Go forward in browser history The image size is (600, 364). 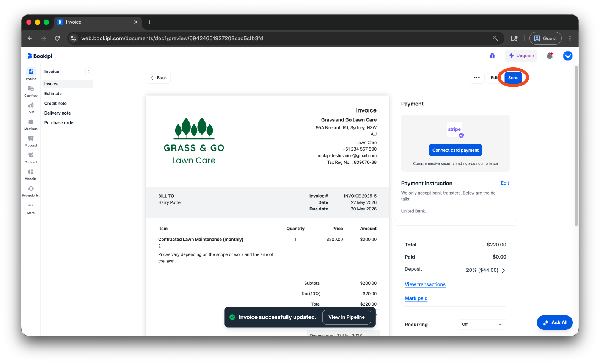[44, 38]
